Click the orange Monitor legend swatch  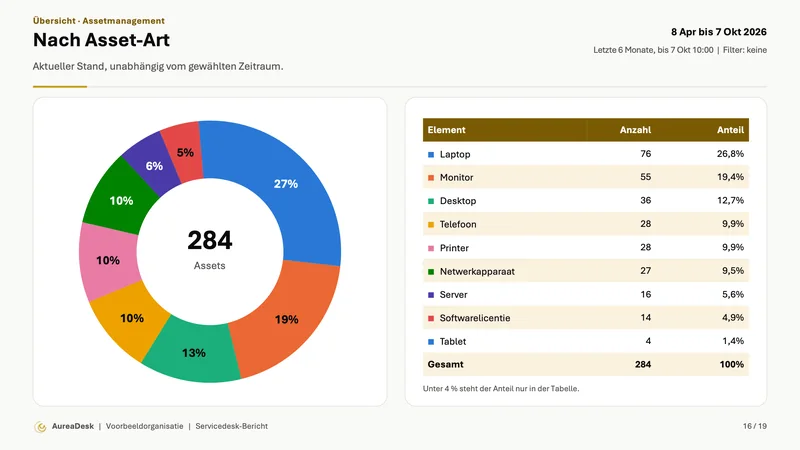(x=431, y=178)
